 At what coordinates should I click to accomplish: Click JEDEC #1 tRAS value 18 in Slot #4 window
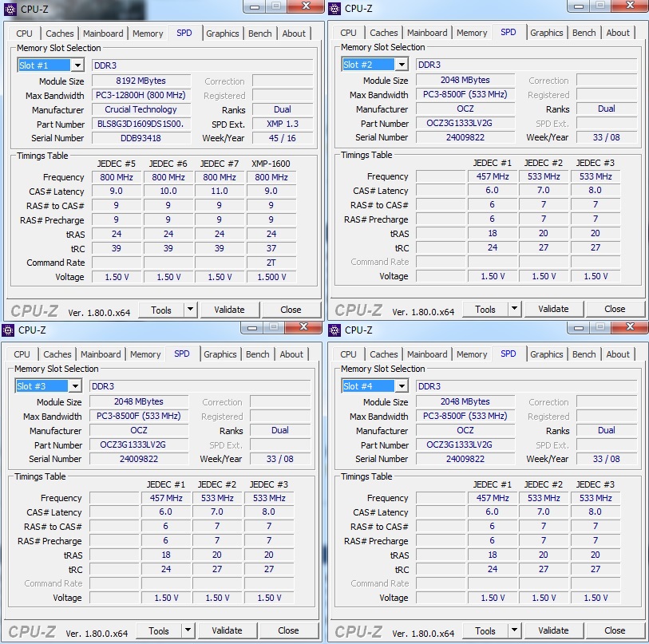click(492, 555)
